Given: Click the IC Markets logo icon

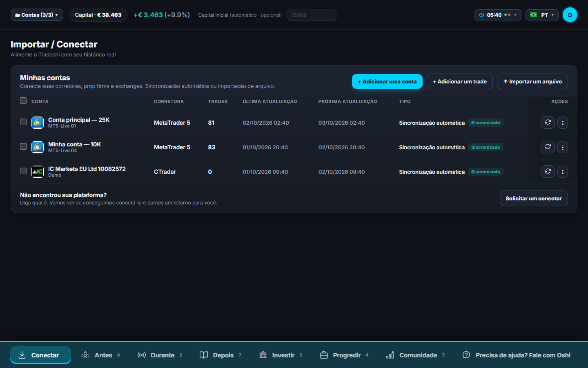Looking at the screenshot, I should [x=38, y=172].
